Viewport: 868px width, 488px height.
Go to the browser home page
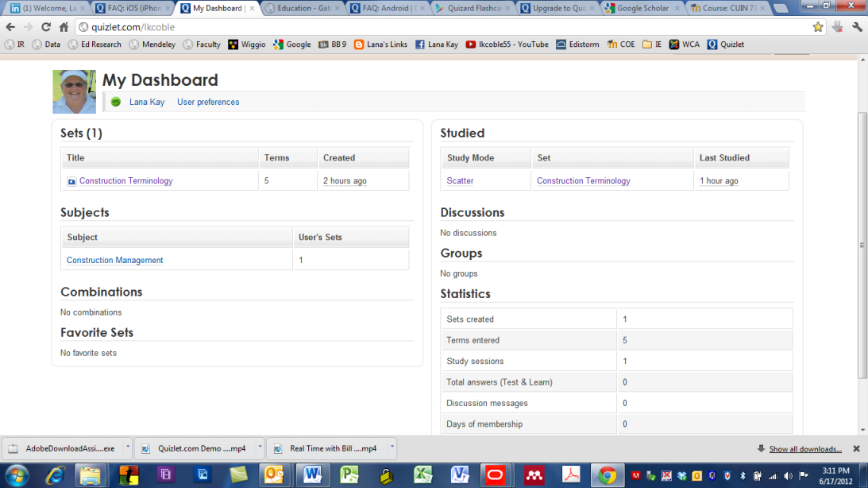pyautogui.click(x=64, y=26)
